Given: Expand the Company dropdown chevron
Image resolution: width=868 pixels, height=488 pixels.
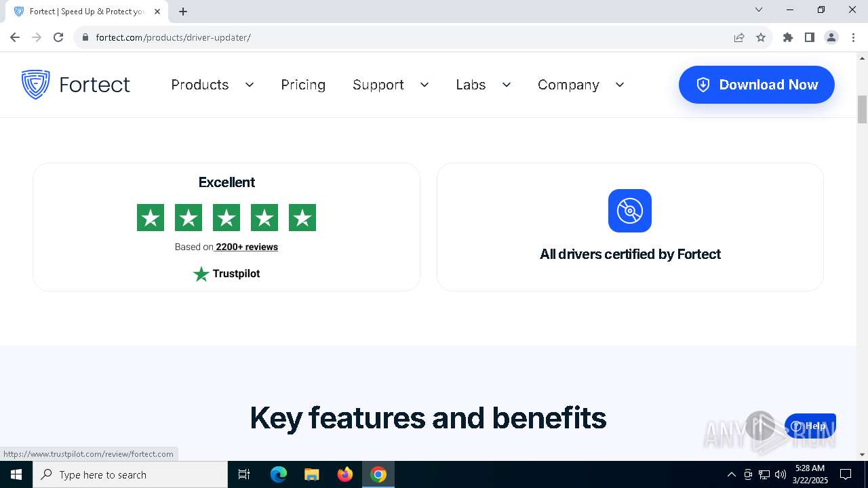Looking at the screenshot, I should click(x=619, y=85).
